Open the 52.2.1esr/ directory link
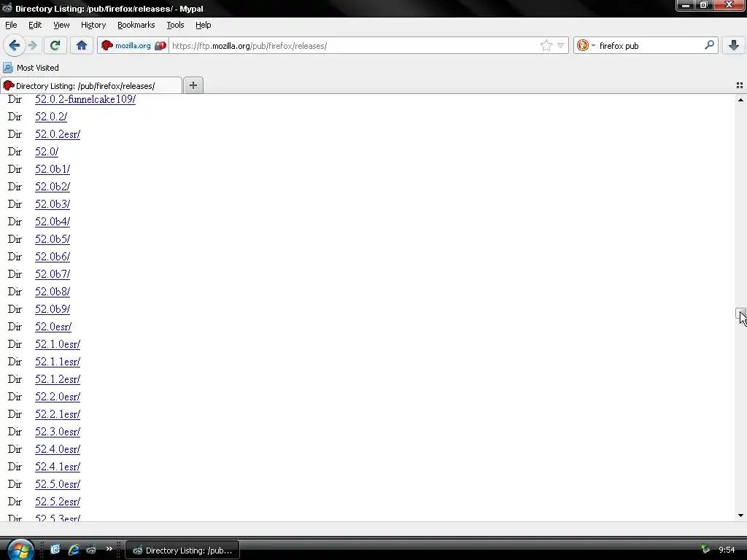Image resolution: width=747 pixels, height=560 pixels. 58,414
